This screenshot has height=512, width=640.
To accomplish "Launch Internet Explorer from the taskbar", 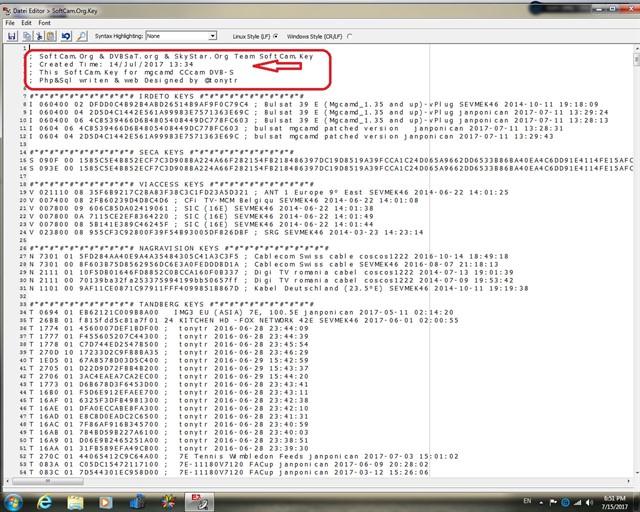I will click(x=44, y=502).
